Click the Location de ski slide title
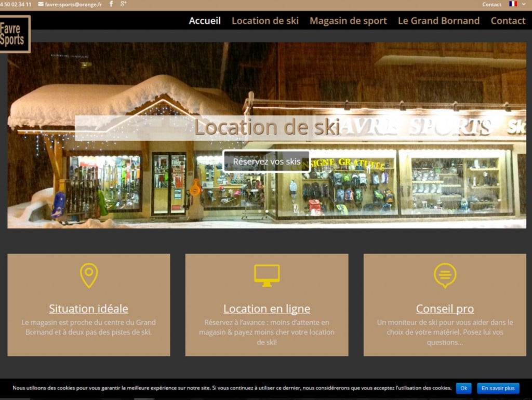 click(267, 127)
